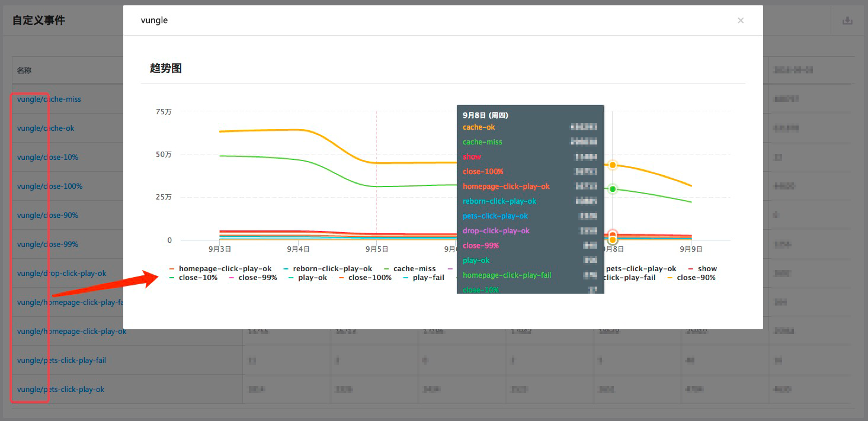Toggle cache-miss series in the chart legend

[x=410, y=269]
